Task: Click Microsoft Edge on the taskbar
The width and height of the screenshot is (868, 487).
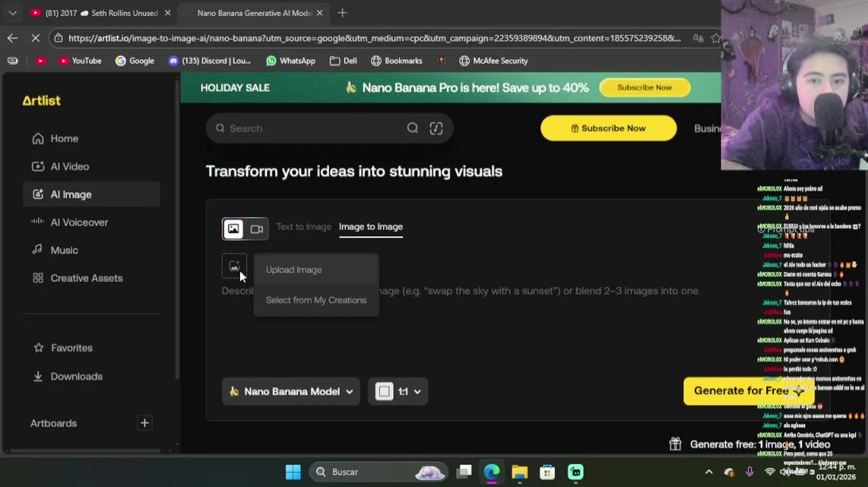Action: (x=491, y=471)
